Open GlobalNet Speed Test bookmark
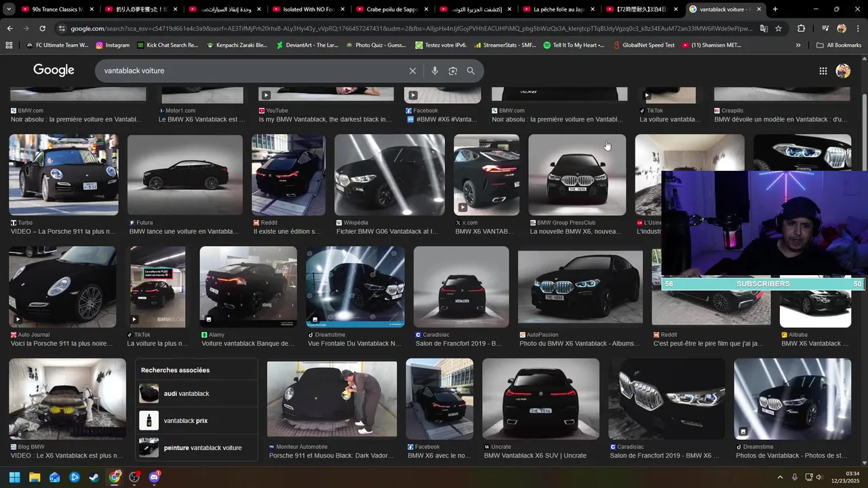 (x=644, y=45)
